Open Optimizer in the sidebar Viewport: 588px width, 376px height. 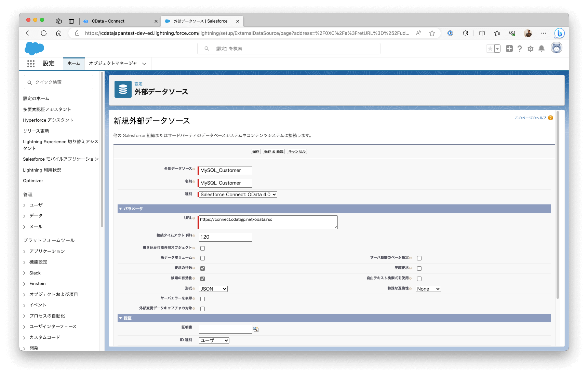pos(33,181)
